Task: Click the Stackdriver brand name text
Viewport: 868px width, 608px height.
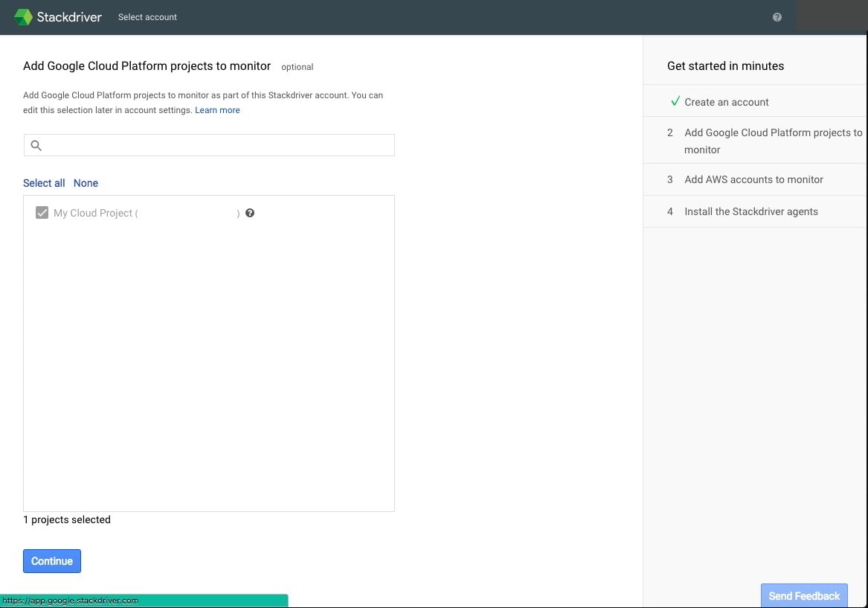Action: coord(69,17)
